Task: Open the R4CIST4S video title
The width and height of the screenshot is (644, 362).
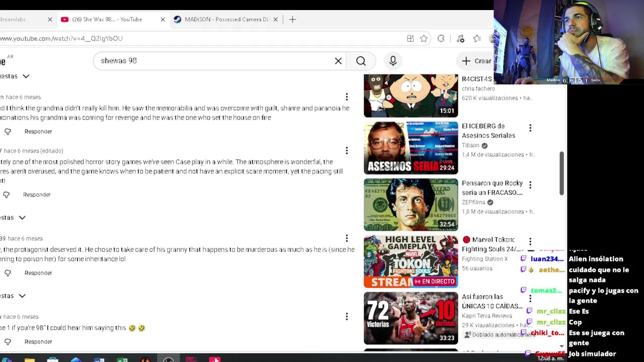Action: [477, 79]
